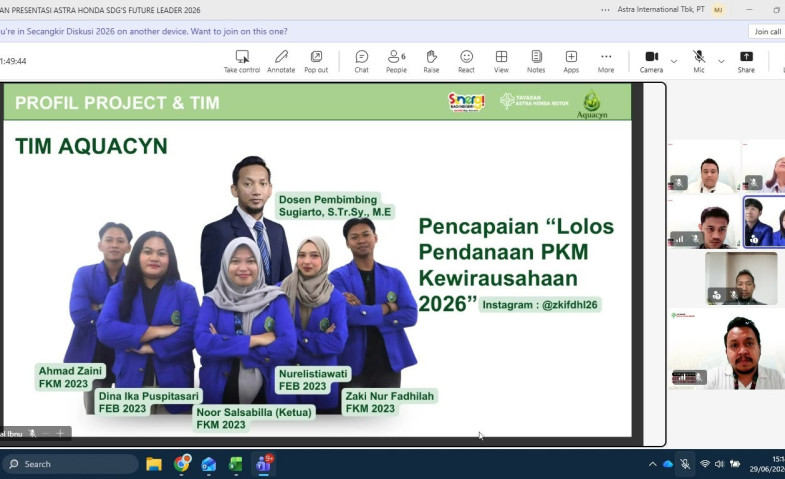Viewport: 785px width, 479px height.
Task: Share your screen with Share button
Action: click(746, 62)
